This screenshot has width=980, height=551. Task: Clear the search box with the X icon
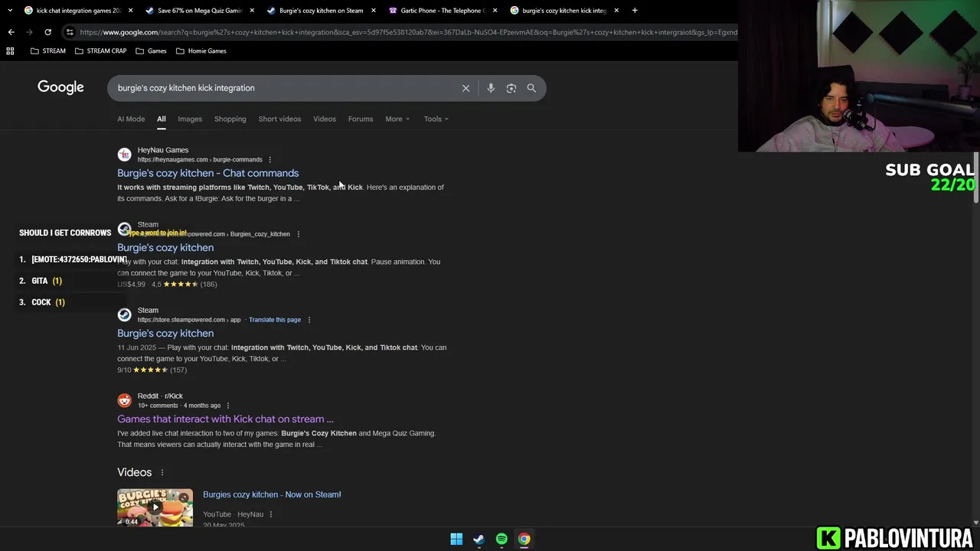click(465, 88)
